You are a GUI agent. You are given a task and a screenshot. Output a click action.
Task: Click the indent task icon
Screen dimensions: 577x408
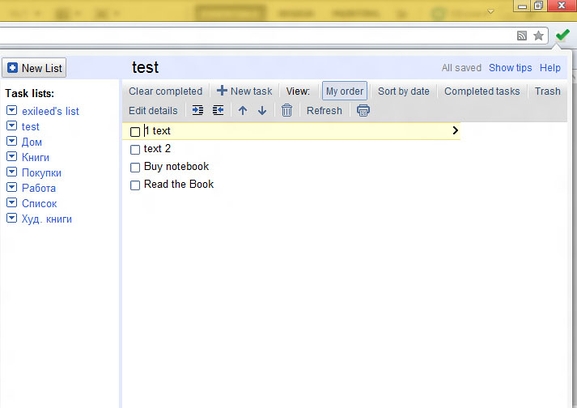pos(198,110)
